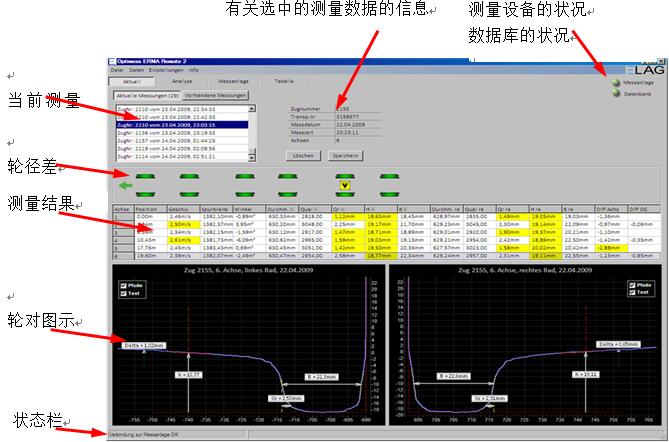Switch to the Analyse tab

click(183, 80)
